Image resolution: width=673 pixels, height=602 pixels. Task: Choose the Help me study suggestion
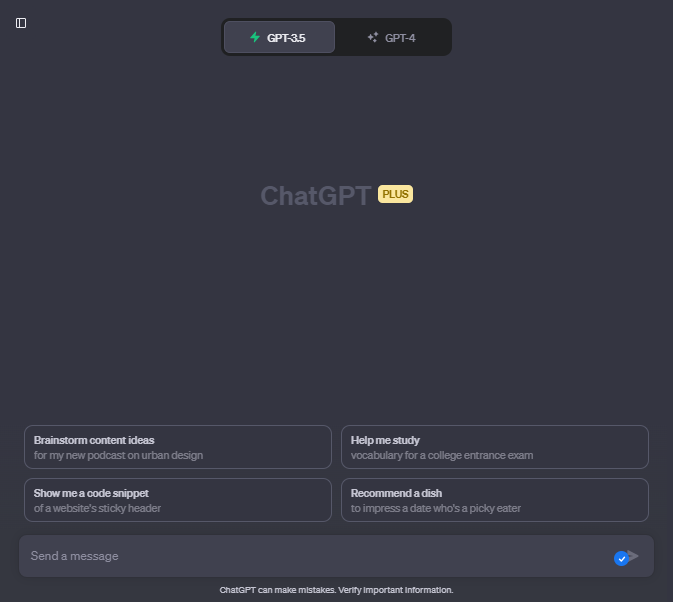click(494, 447)
